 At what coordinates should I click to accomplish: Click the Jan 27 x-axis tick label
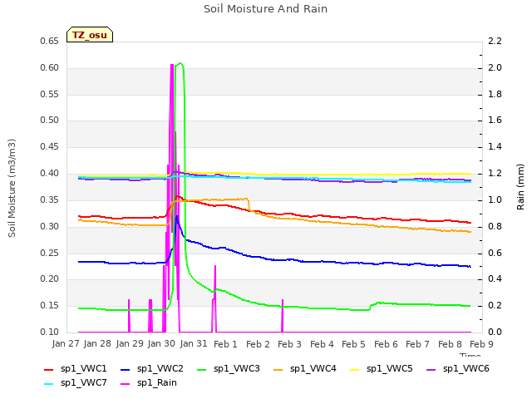(66, 343)
